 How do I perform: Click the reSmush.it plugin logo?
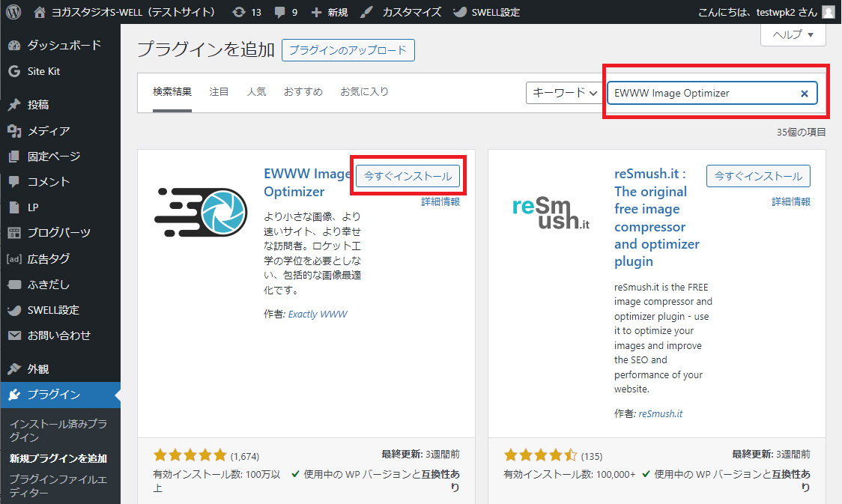coord(551,213)
